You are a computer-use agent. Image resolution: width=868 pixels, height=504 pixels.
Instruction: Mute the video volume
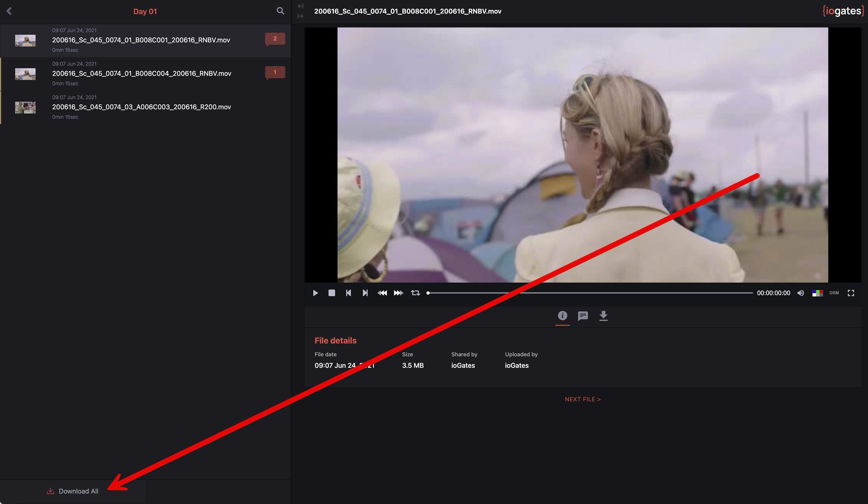coord(801,293)
